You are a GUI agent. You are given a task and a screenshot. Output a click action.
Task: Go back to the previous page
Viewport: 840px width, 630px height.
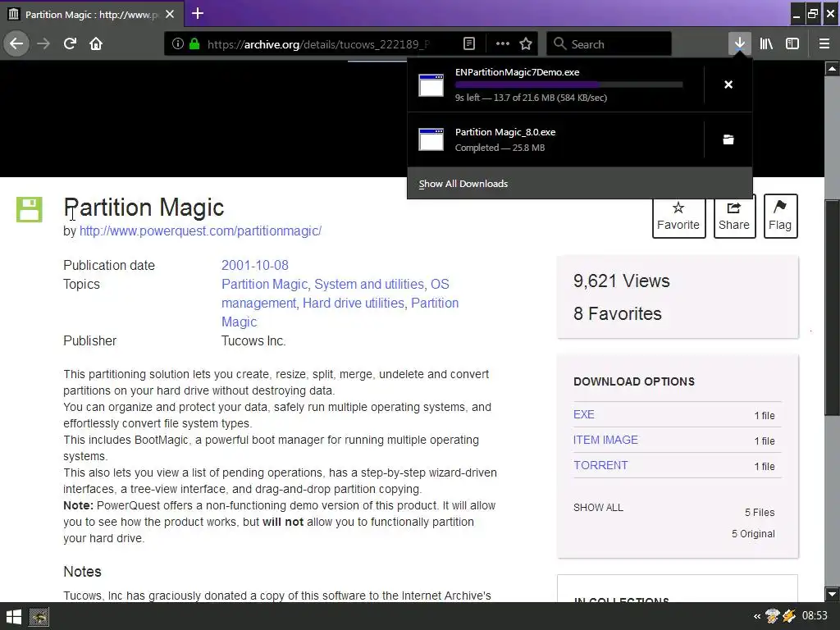click(16, 43)
